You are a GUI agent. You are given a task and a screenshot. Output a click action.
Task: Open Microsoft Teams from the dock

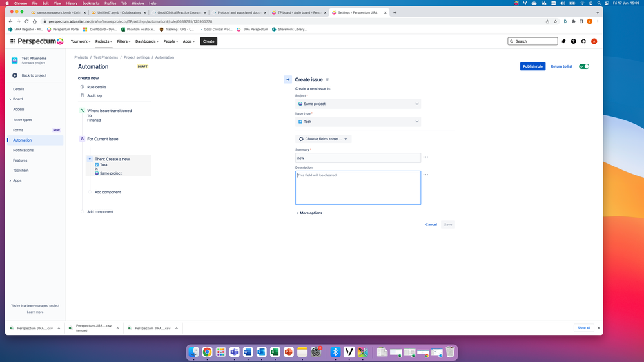click(x=234, y=352)
